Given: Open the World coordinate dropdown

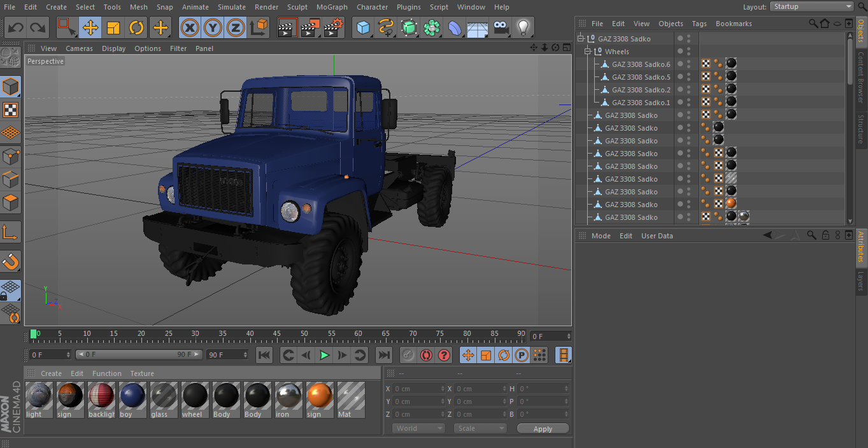Looking at the screenshot, I should tap(418, 428).
